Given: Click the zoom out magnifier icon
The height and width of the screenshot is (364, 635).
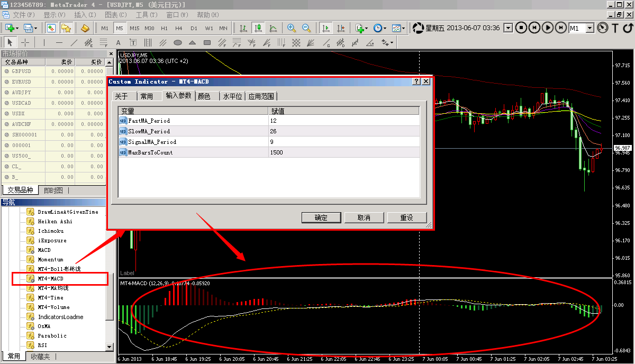Looking at the screenshot, I should 306,28.
